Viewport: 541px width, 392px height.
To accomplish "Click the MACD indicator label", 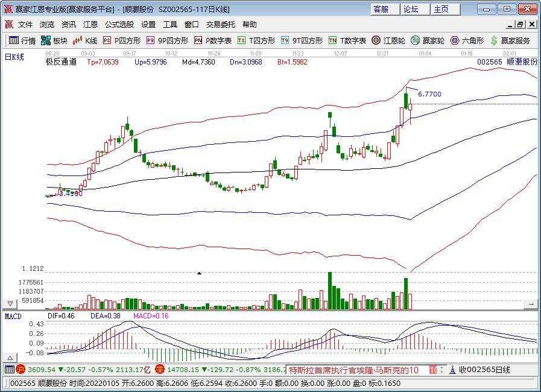I will (x=13, y=317).
